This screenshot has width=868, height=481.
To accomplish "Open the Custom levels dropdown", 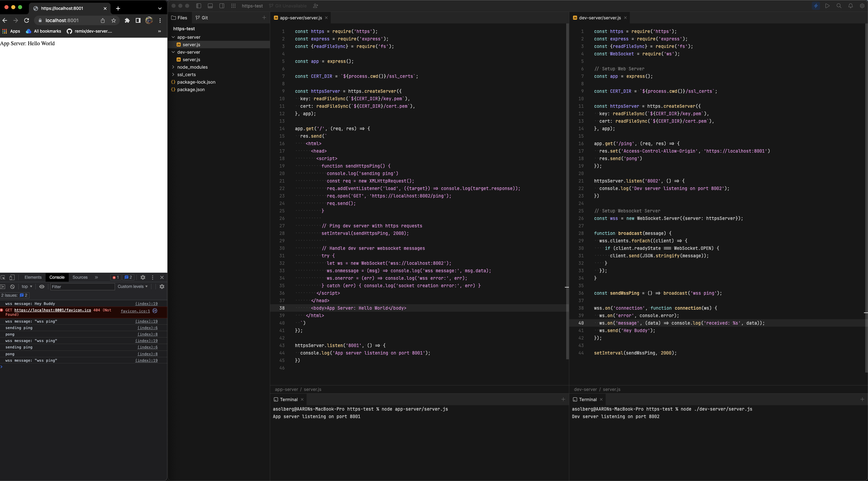I will pos(132,287).
